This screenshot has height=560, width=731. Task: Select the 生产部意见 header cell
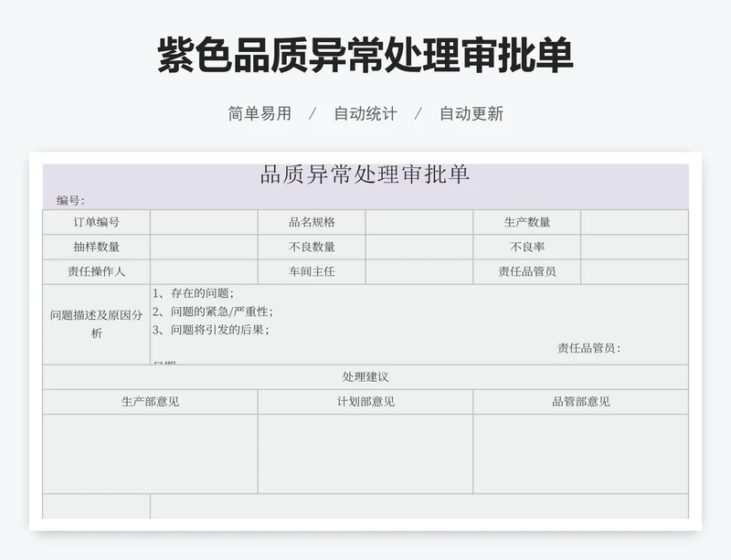pyautogui.click(x=150, y=401)
